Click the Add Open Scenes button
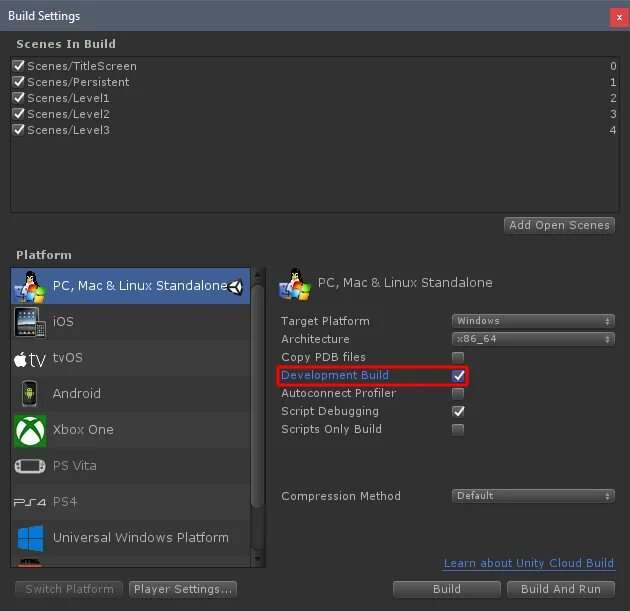 (x=559, y=225)
